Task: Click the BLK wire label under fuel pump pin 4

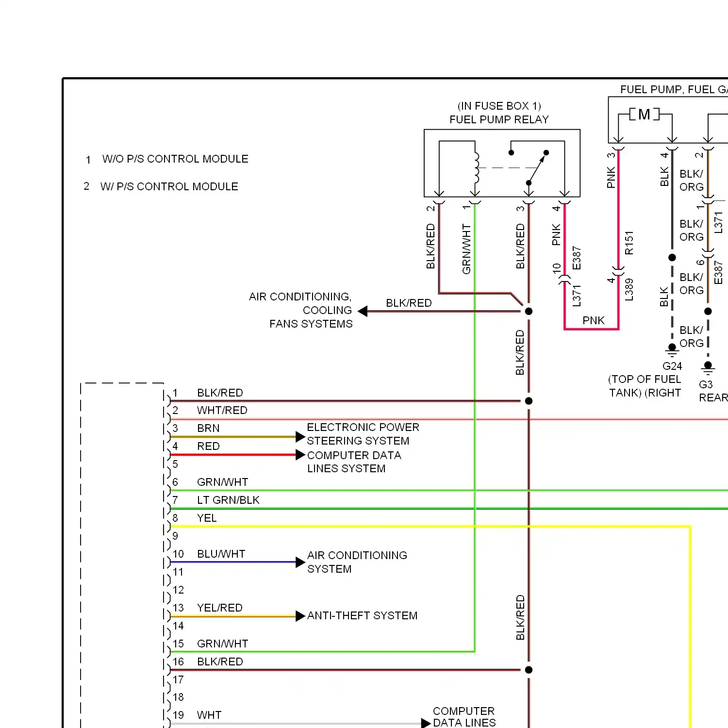Action: [664, 177]
